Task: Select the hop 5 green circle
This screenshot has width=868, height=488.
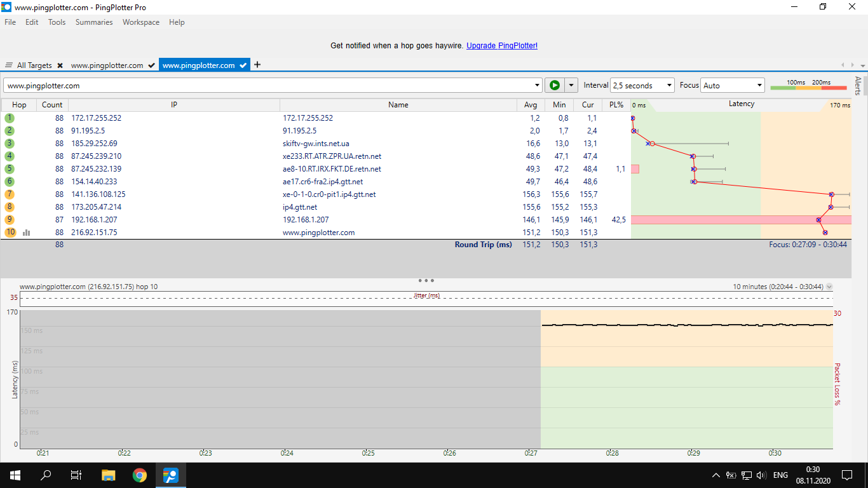Action: point(10,169)
